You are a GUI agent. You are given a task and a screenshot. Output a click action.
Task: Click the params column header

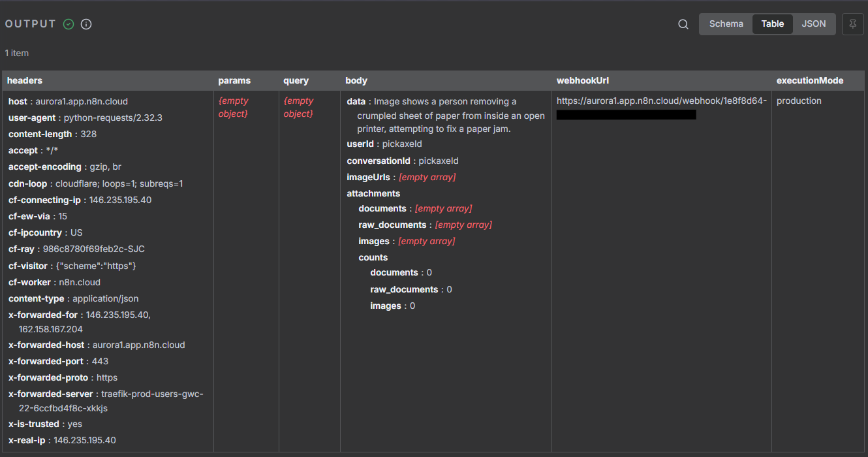click(x=234, y=81)
